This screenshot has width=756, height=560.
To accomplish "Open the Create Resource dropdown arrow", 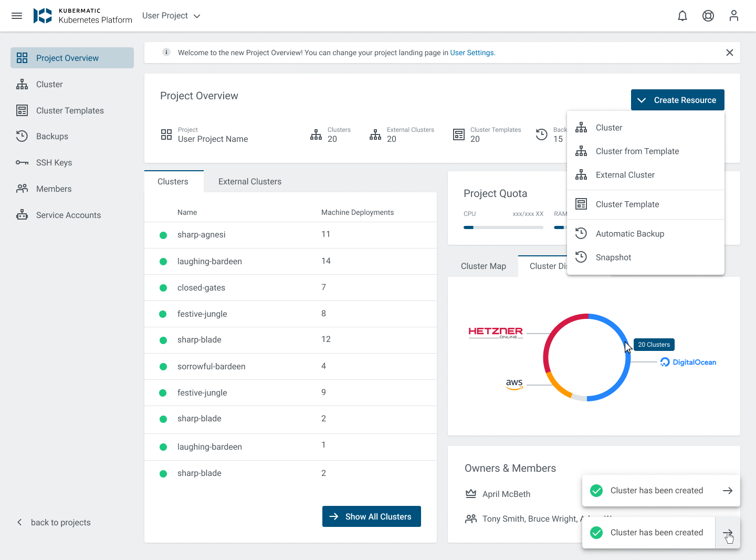I will click(642, 100).
